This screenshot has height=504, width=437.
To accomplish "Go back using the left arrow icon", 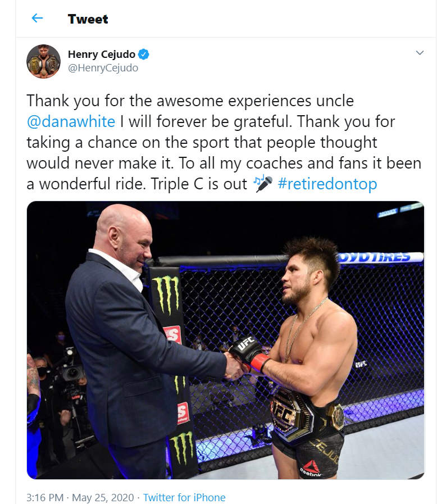I will click(37, 19).
